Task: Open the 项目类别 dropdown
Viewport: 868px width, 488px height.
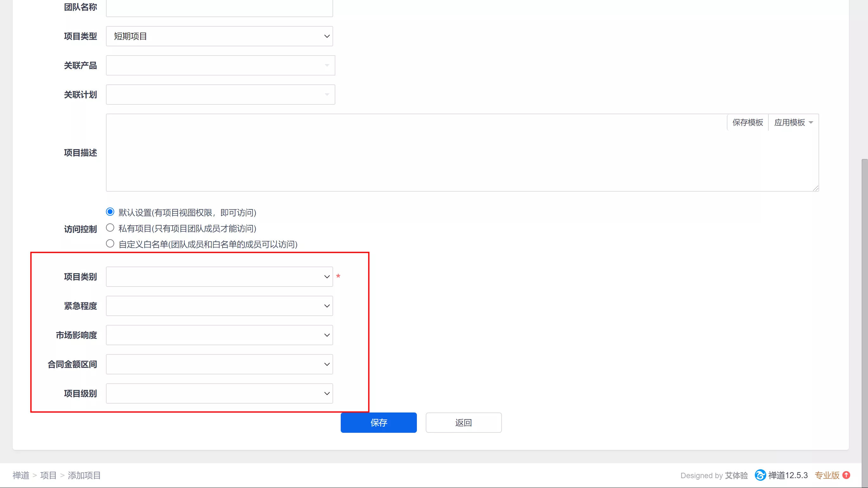Action: click(219, 277)
